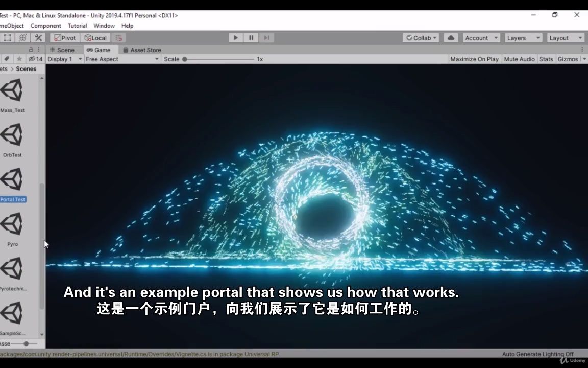Open the Layout dropdown
588x368 pixels.
click(x=565, y=37)
